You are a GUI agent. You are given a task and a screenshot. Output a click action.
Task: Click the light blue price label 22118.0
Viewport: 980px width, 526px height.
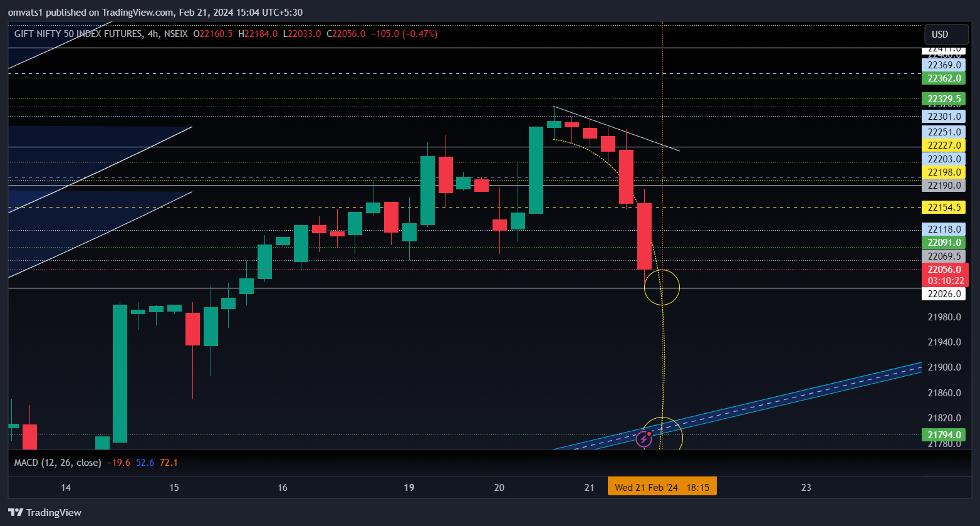point(944,229)
